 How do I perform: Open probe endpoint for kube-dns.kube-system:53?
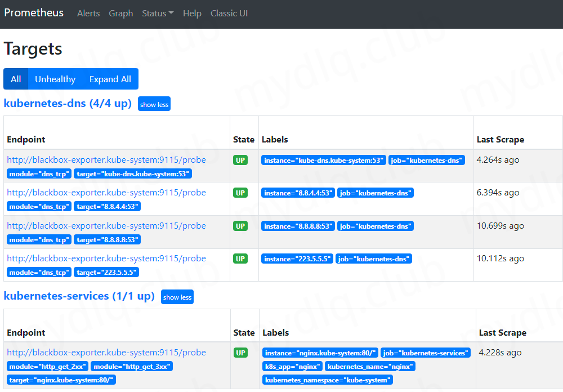pyautogui.click(x=106, y=160)
